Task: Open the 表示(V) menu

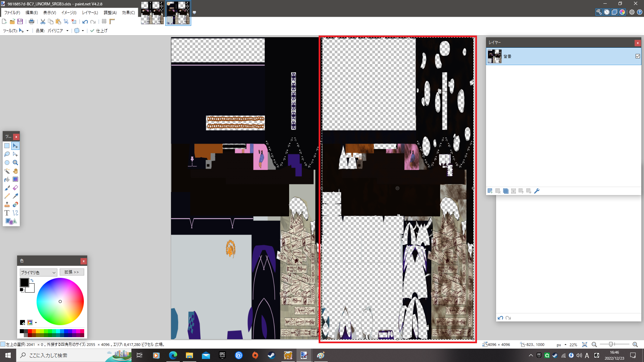Action: (50, 12)
